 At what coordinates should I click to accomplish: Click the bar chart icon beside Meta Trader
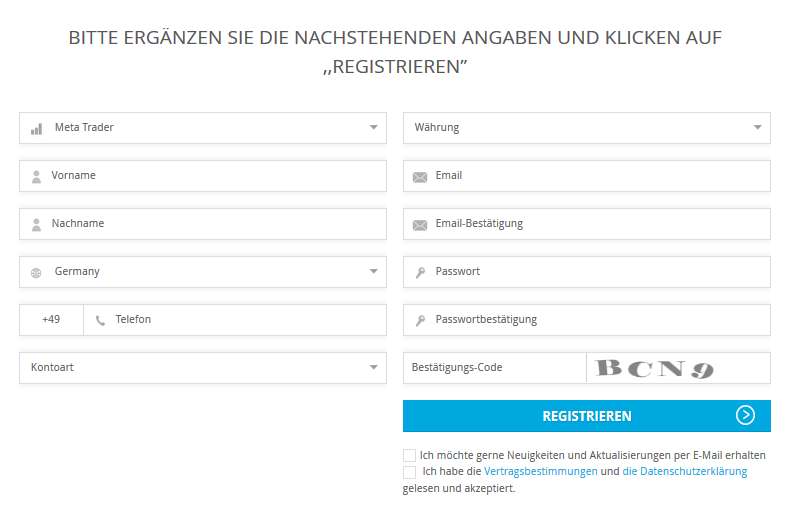(36, 129)
